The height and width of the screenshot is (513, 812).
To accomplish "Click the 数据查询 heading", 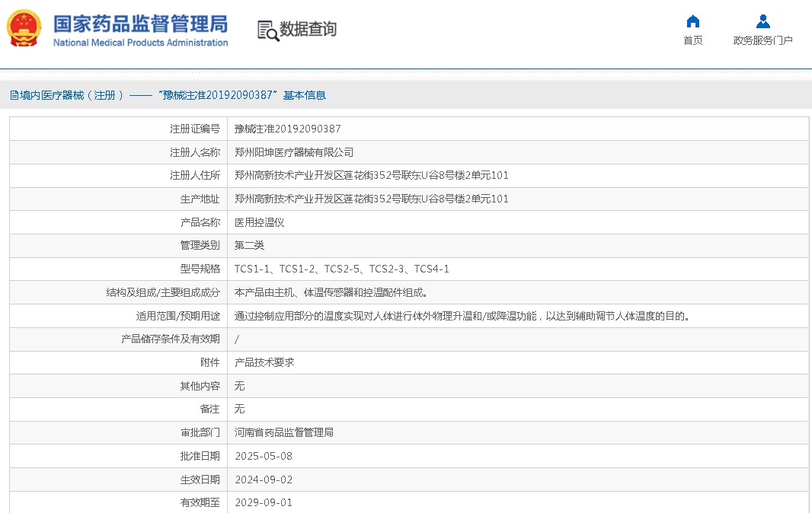I will (x=308, y=29).
